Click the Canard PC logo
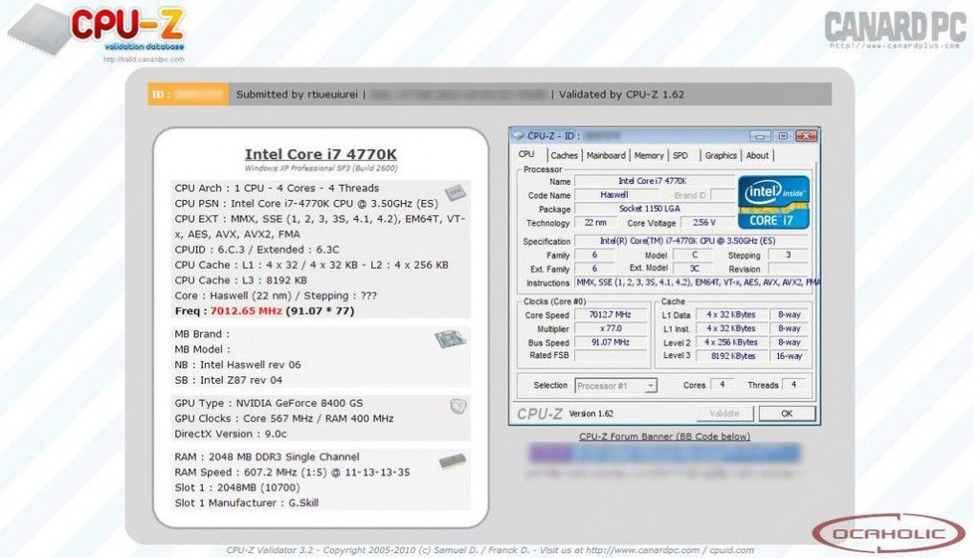980x558 pixels. 896,30
